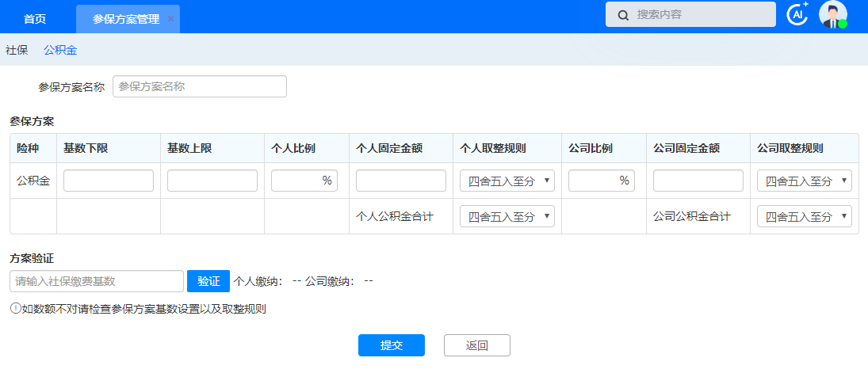Expand the 个人公积金合计 rounding dropdown

coord(507,216)
